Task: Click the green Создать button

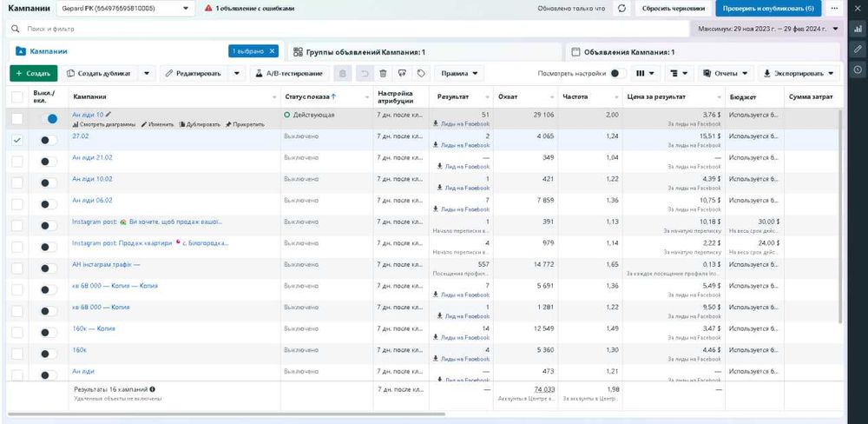Action: coord(33,73)
